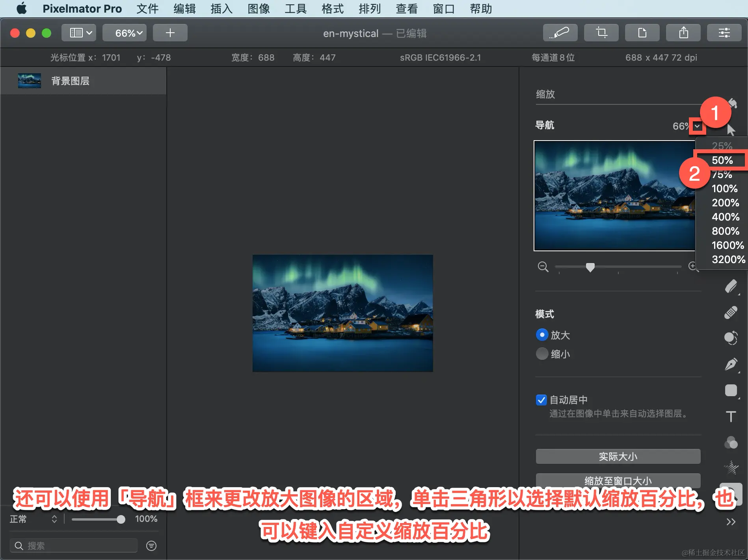Click the layer opacity slider handle
The image size is (748, 560).
[121, 519]
